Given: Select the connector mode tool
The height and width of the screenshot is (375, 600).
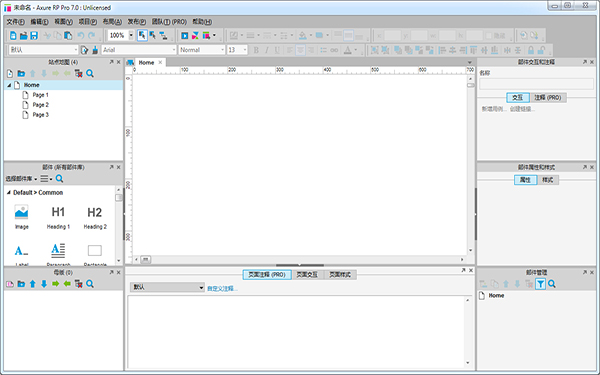Looking at the screenshot, I should [163, 36].
